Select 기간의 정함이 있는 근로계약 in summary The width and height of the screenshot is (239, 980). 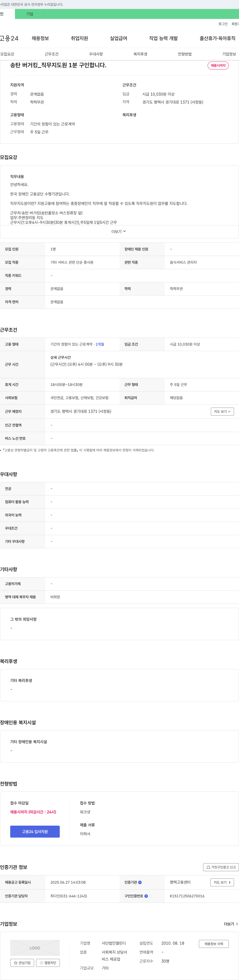point(53,124)
